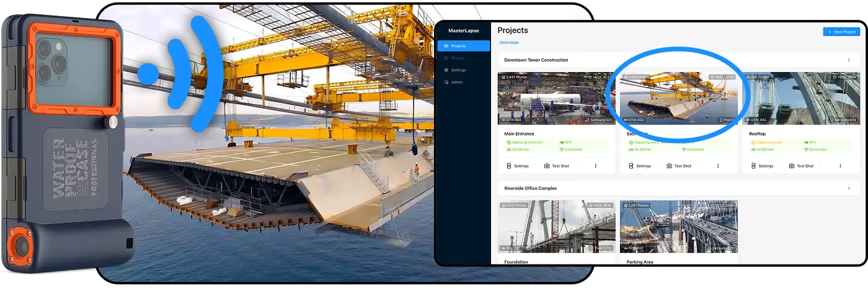Open the Foundation camera thumbnail
The image size is (868, 290).
tap(557, 226)
